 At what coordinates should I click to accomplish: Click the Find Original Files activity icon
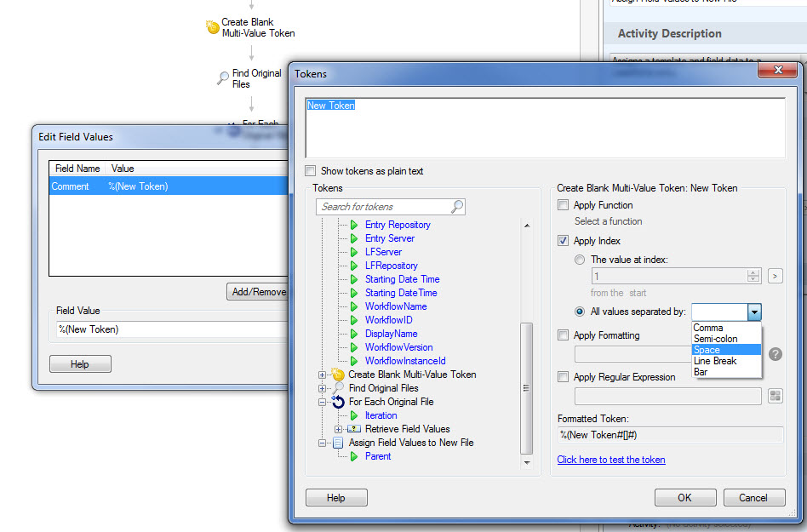[223, 78]
